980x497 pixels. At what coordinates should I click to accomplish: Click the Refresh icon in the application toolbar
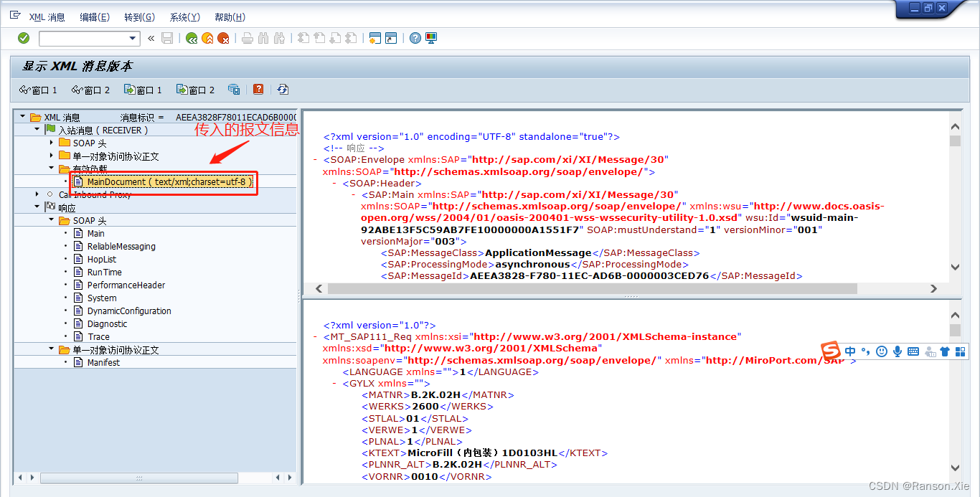pos(283,90)
